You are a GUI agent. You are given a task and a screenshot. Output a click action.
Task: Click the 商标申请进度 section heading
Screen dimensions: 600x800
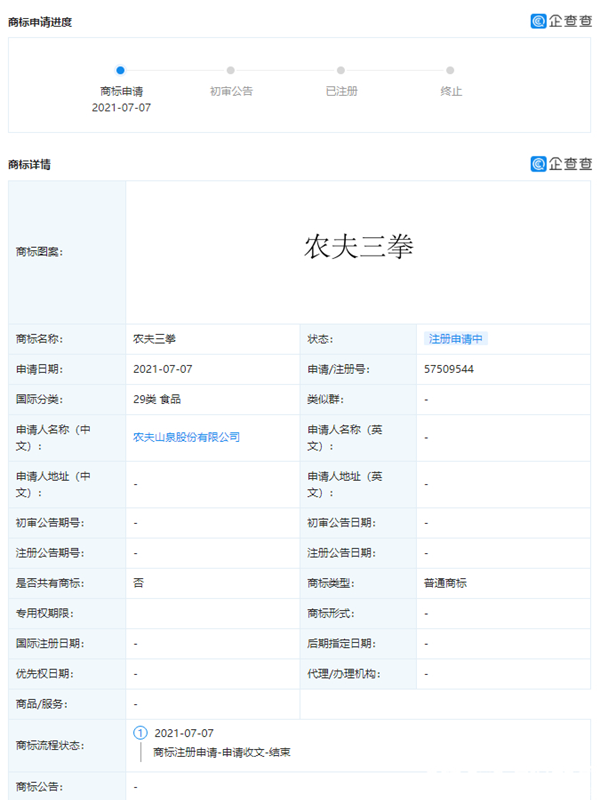(x=39, y=22)
